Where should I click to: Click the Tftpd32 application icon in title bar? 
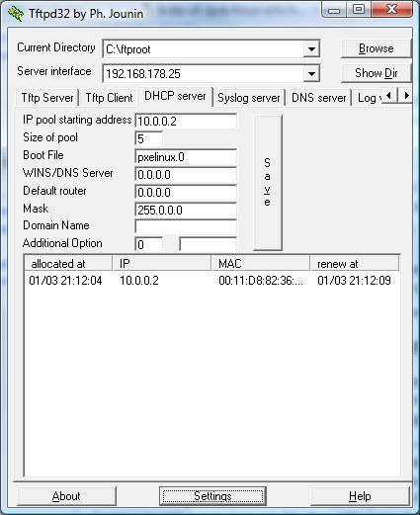[15, 14]
